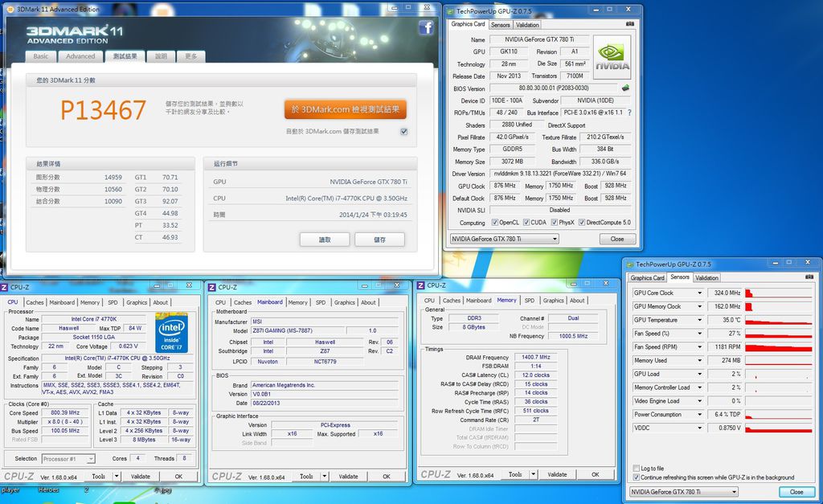Toggle the PhysX checkbox in GPU-Z
The width and height of the screenshot is (823, 504).
(x=555, y=222)
